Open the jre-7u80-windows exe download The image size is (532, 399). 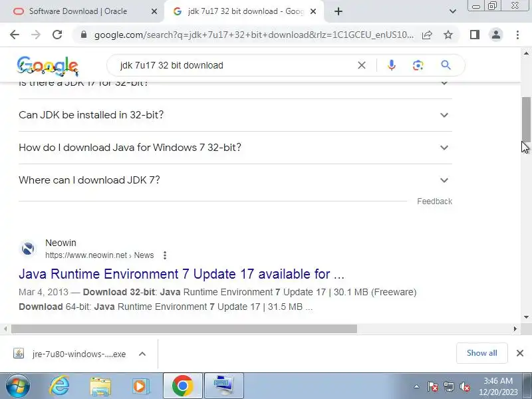[70, 354]
